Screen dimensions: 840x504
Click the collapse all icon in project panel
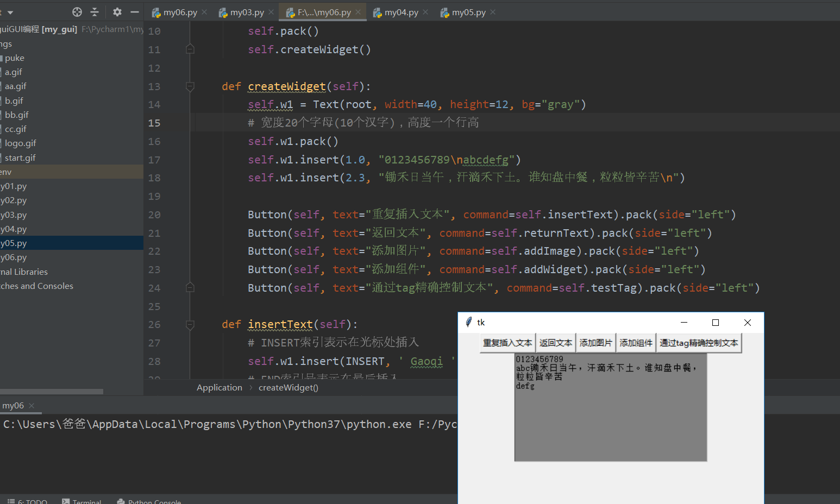(x=95, y=12)
